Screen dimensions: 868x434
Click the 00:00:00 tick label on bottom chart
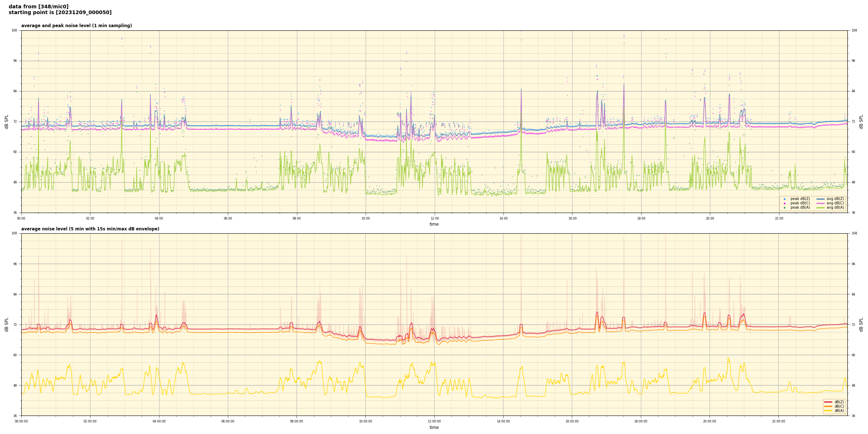coord(21,421)
